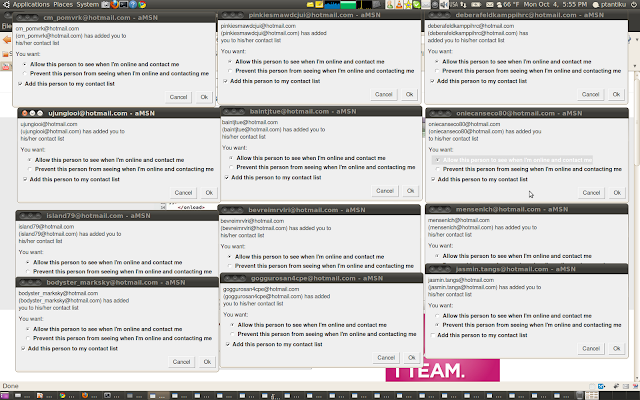Click Ok in the pinkiesmawdcjui dialog
Image resolution: width=640 pixels, height=400 pixels.
(409, 95)
